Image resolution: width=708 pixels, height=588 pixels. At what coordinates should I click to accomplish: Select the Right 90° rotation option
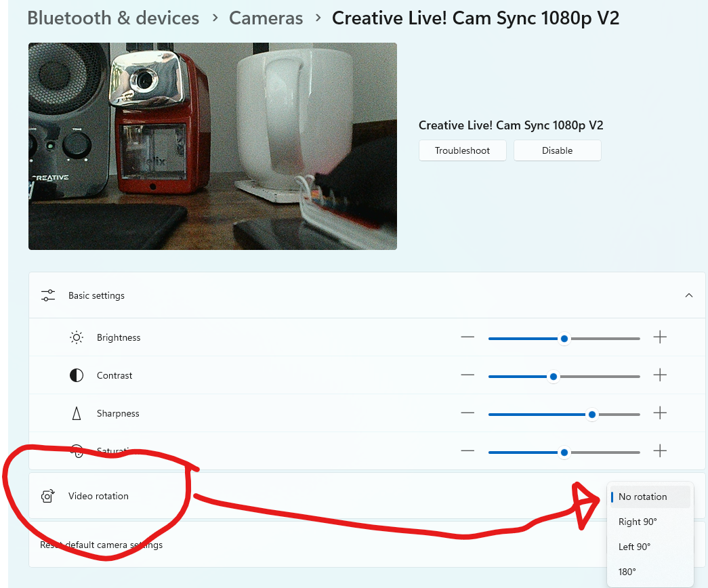638,522
